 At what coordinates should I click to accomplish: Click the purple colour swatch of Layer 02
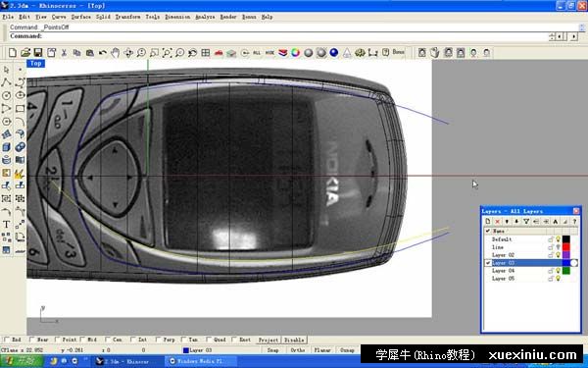(x=566, y=255)
